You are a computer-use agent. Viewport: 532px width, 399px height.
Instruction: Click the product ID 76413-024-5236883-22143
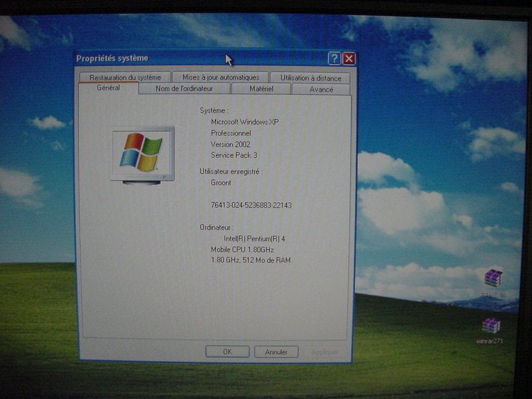pyautogui.click(x=251, y=205)
